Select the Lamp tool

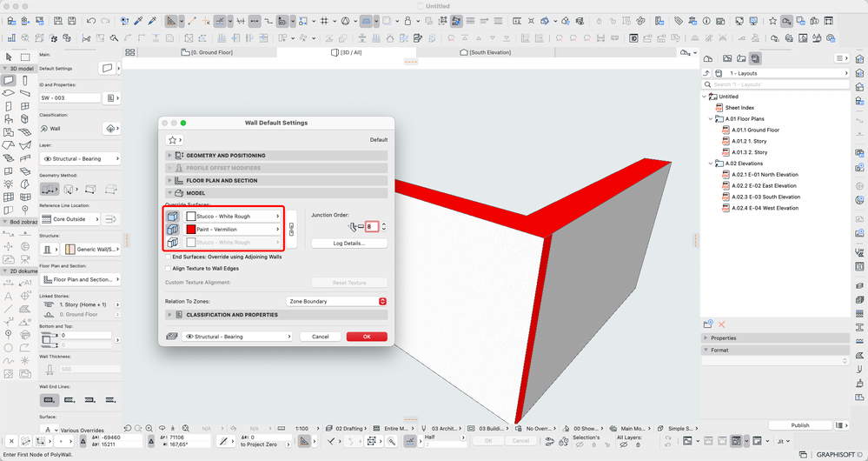(9, 184)
